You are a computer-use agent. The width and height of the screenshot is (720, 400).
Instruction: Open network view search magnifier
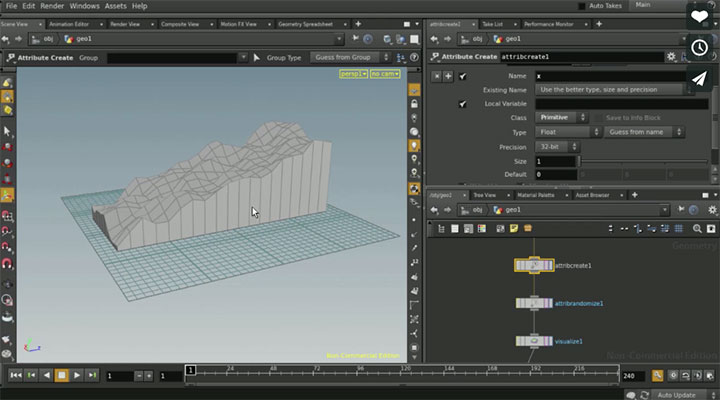697,229
